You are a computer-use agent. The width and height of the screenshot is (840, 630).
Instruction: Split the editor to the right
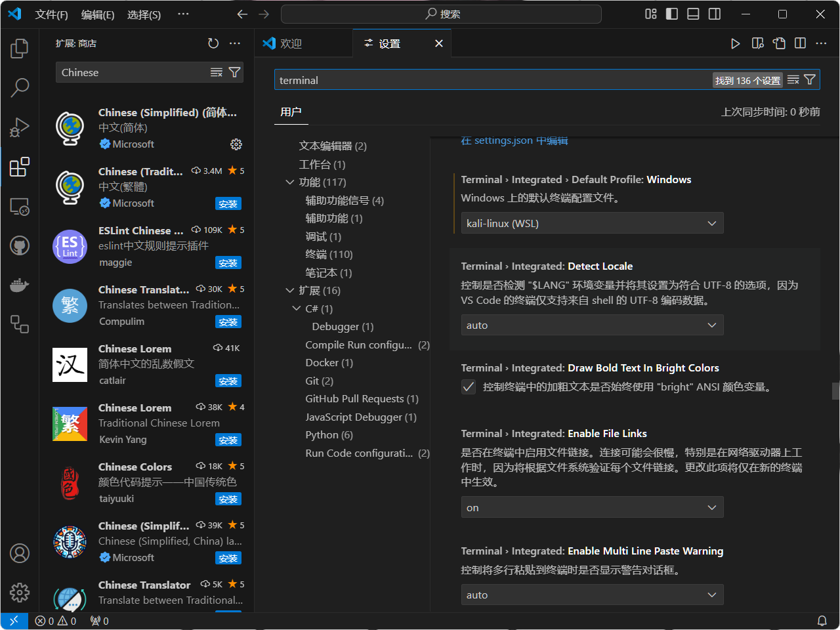[x=800, y=43]
